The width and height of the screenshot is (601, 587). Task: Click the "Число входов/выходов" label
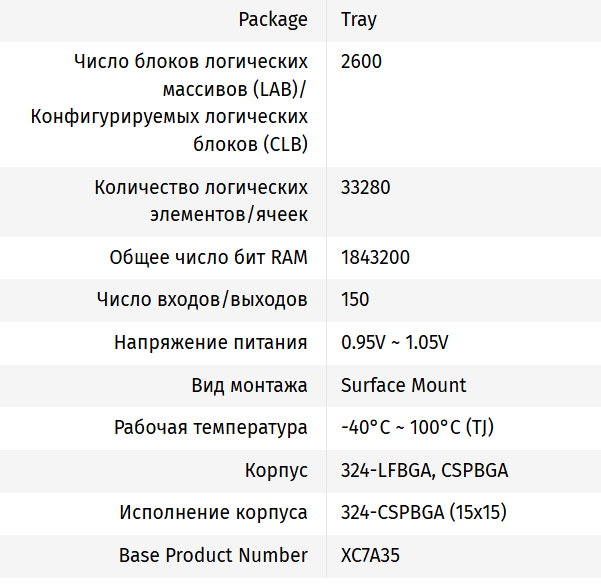[202, 299]
